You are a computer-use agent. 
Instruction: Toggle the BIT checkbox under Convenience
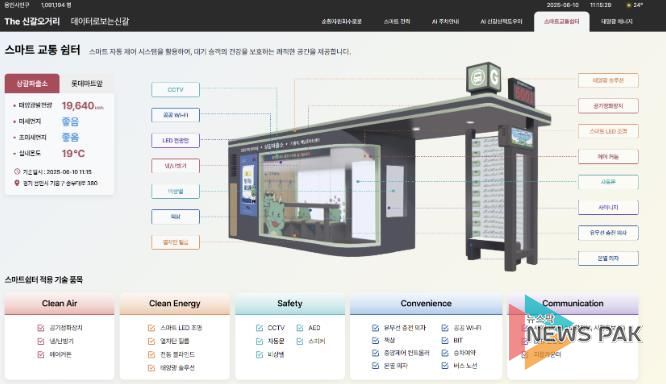click(445, 341)
